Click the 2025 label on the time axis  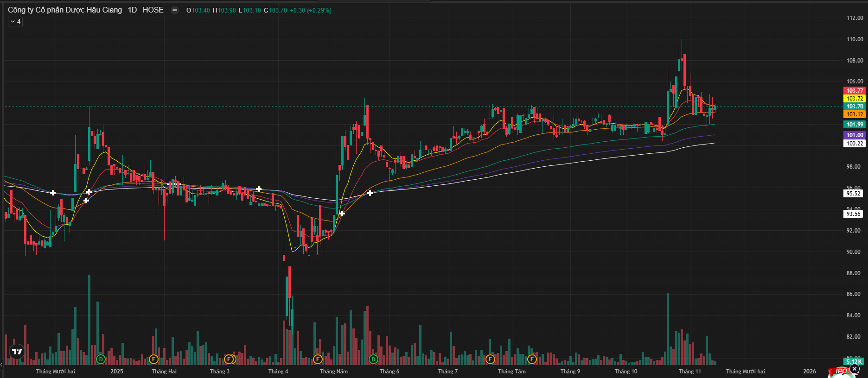click(117, 372)
